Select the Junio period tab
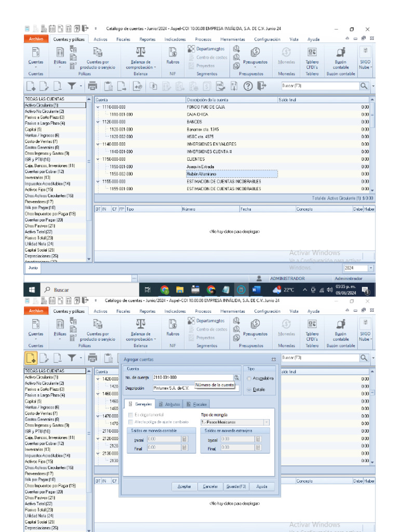 tap(33, 268)
